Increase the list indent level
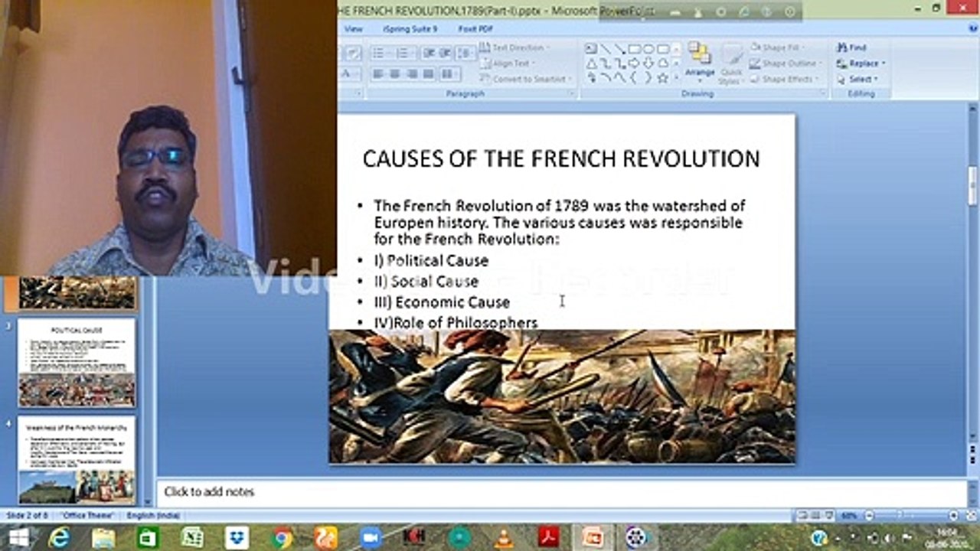980x551 pixels. point(445,53)
